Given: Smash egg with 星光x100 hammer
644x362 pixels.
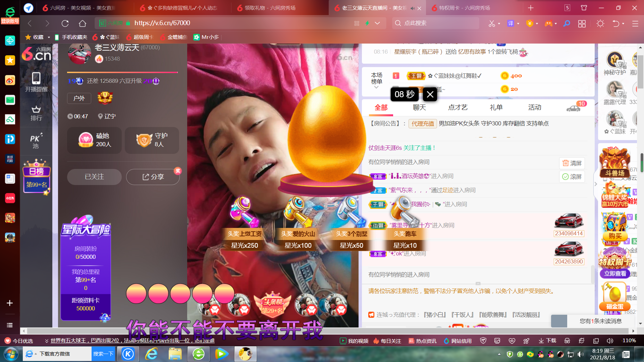Looking at the screenshot, I should pyautogui.click(x=298, y=223).
